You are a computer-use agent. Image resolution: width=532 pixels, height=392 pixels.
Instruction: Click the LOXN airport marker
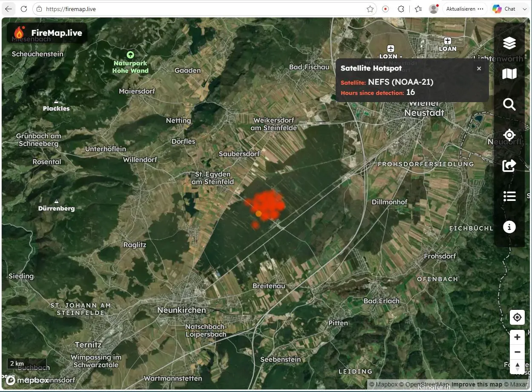391,49
